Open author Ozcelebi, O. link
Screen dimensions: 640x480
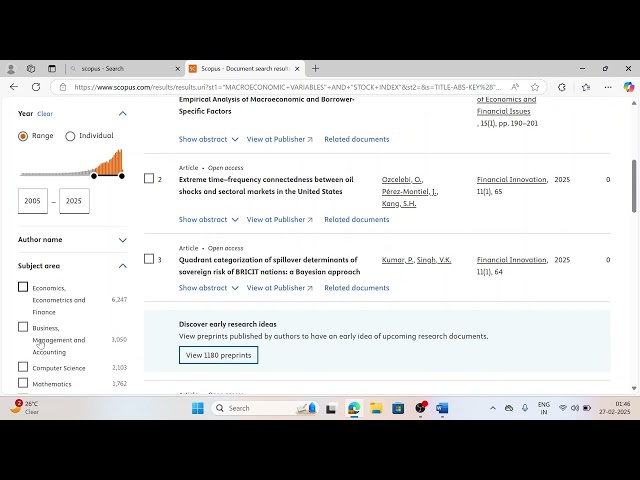[402, 180]
